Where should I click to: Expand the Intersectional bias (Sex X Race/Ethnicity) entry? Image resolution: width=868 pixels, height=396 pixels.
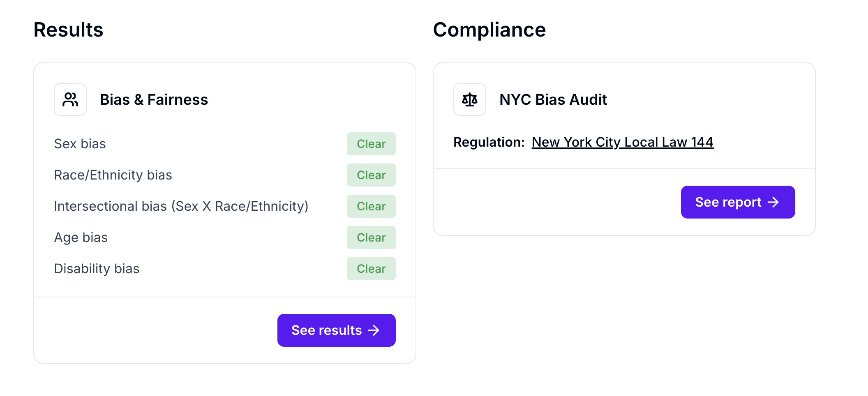pyautogui.click(x=181, y=206)
